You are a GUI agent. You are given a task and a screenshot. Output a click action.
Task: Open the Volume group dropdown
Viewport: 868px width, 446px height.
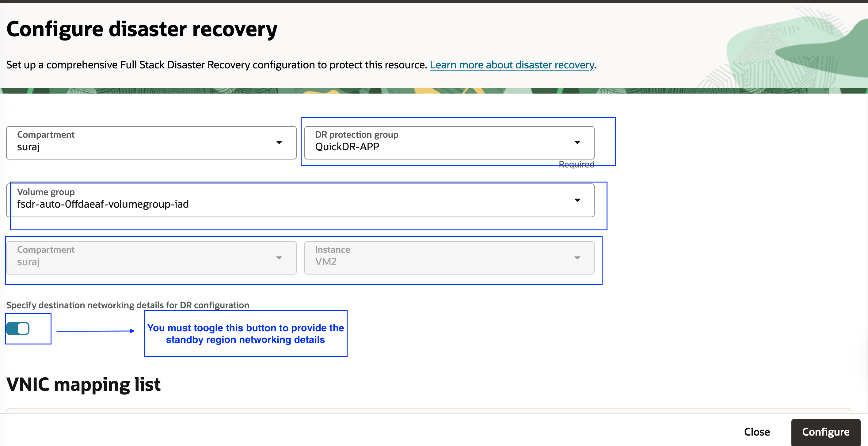pos(300,200)
